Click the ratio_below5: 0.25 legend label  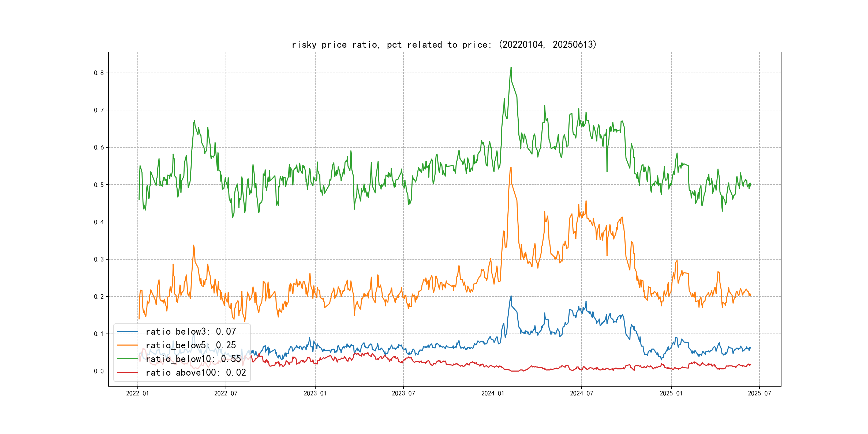click(191, 345)
